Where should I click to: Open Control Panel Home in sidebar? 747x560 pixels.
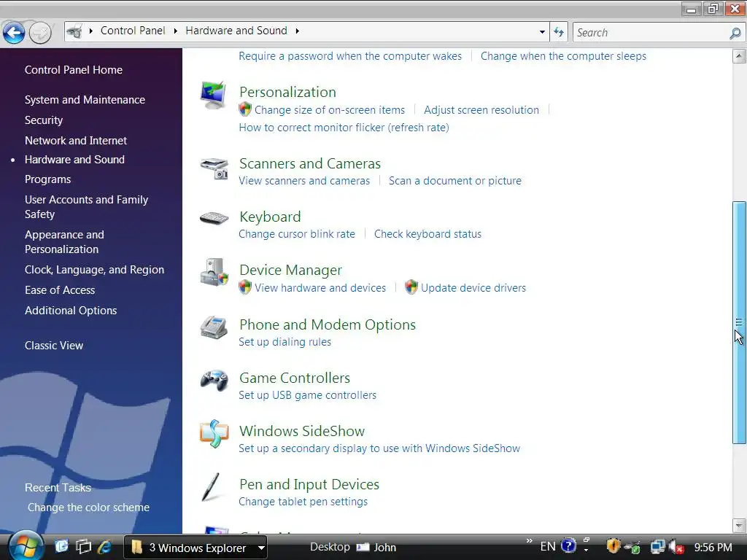point(74,70)
